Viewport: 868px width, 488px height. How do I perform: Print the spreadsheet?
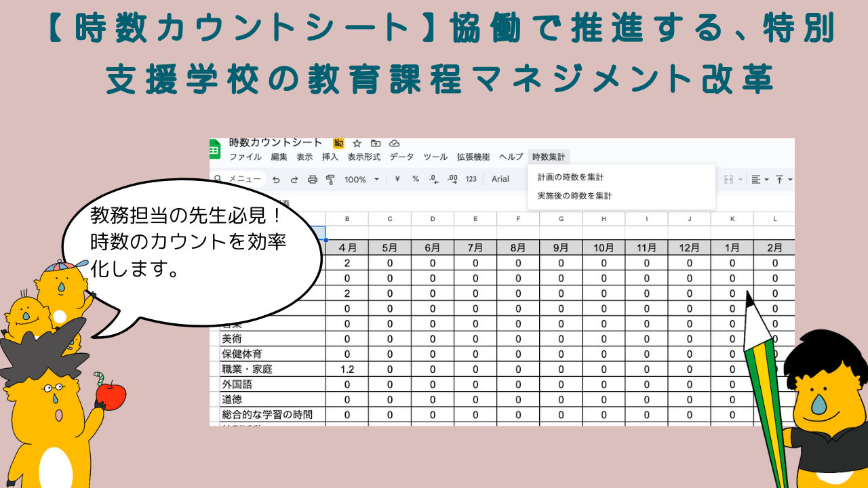(313, 180)
